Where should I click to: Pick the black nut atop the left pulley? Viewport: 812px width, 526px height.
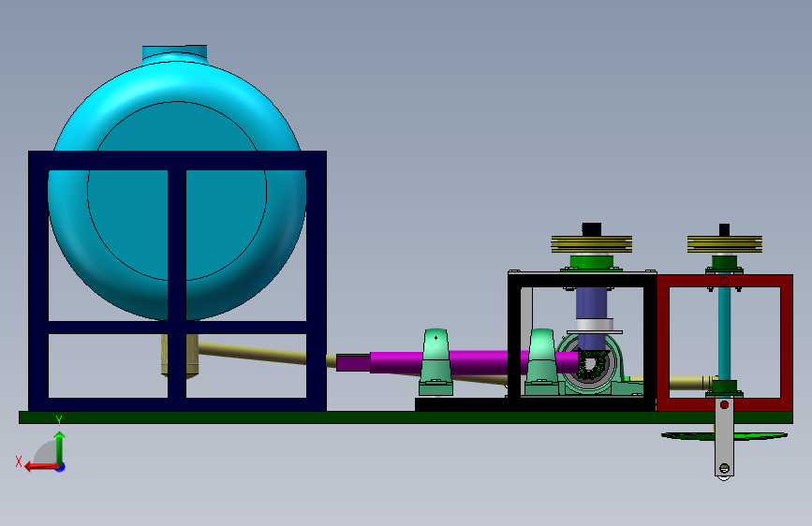[x=591, y=228]
